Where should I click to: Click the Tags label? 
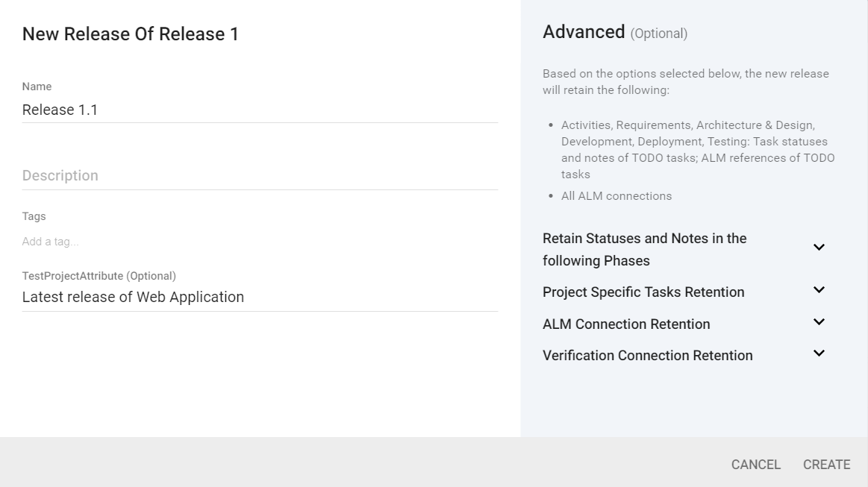[x=34, y=216]
